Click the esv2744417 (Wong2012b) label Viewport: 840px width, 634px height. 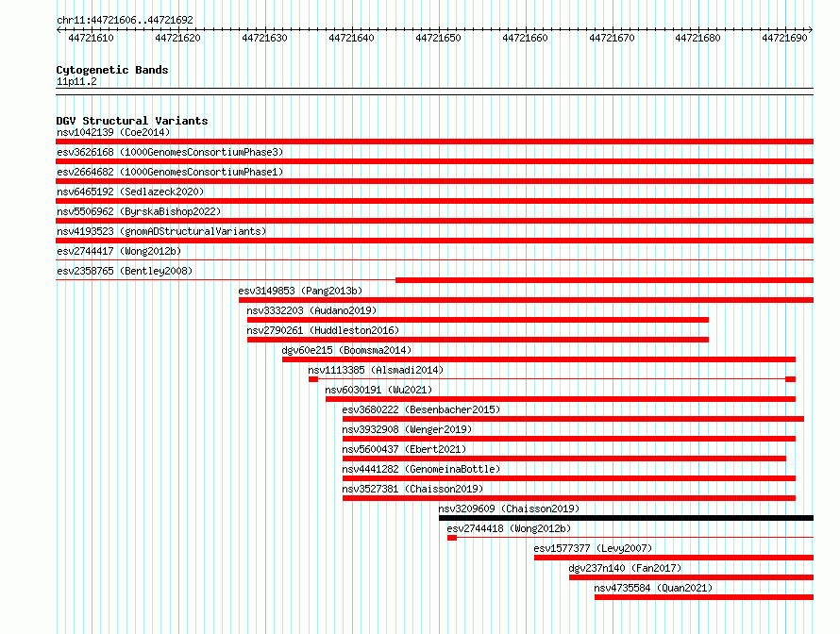[x=119, y=251]
